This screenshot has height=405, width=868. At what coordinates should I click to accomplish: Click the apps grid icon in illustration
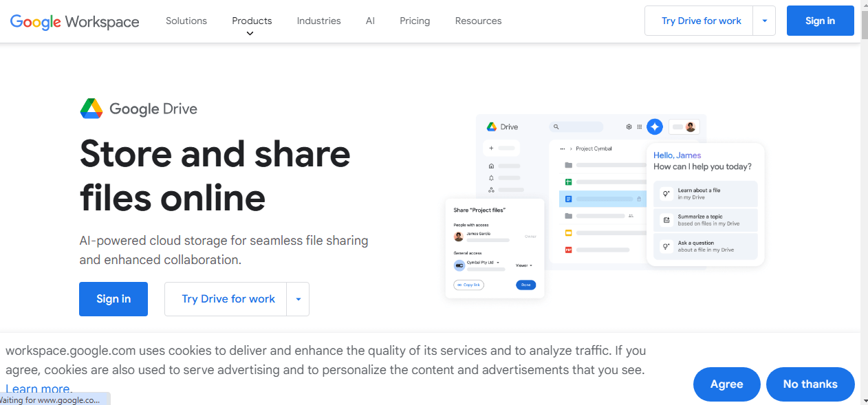tap(639, 127)
